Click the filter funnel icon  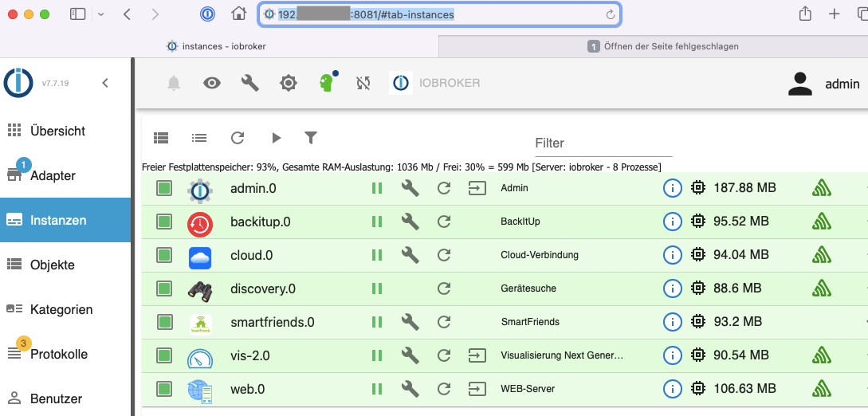pyautogui.click(x=311, y=138)
